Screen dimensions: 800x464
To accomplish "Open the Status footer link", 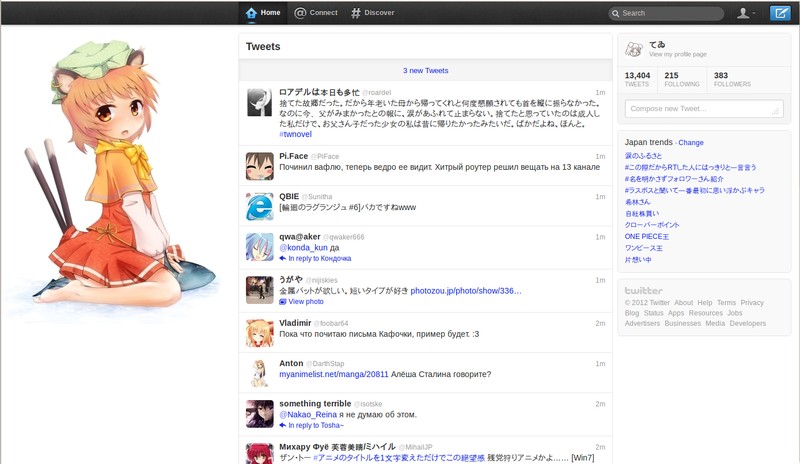I will pos(654,313).
